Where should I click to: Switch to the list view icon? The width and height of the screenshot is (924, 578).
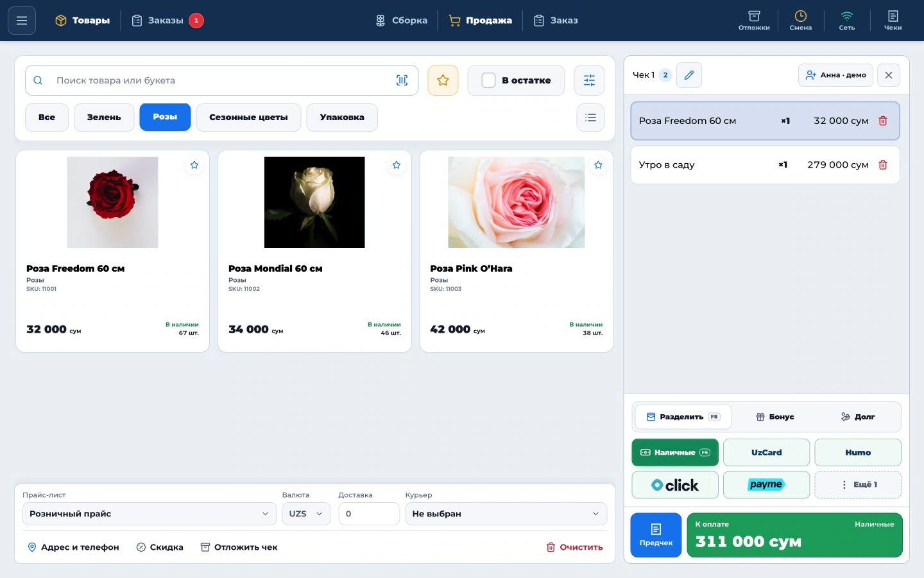pos(590,118)
